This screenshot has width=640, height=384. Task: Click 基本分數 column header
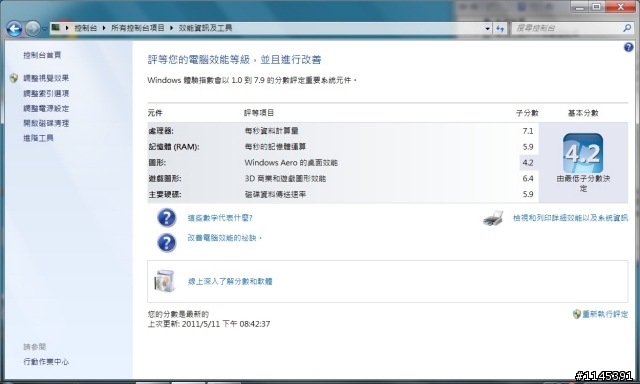pos(583,113)
